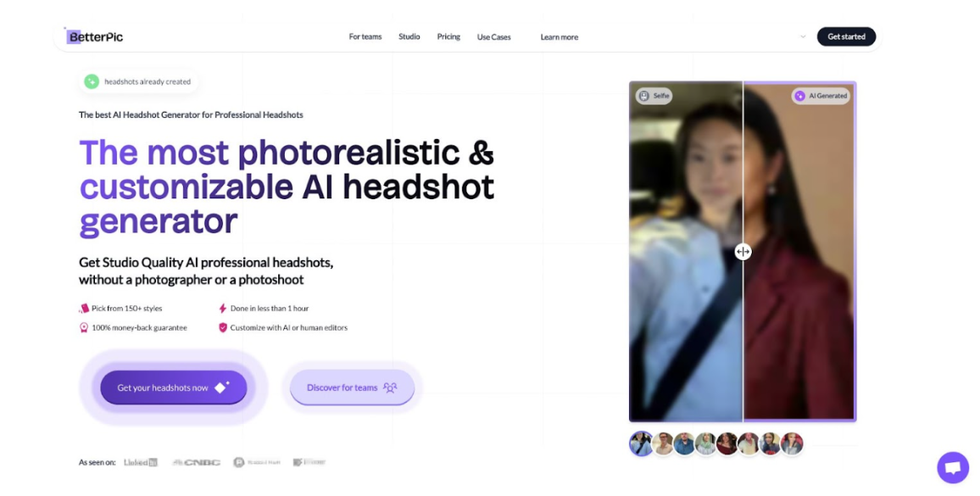Open the chevron dropdown near Get started

point(802,36)
